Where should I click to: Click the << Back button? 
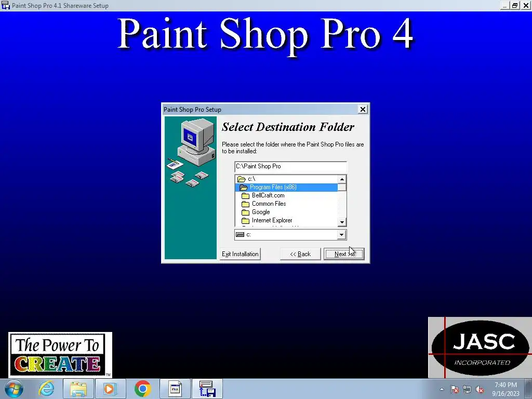click(300, 254)
